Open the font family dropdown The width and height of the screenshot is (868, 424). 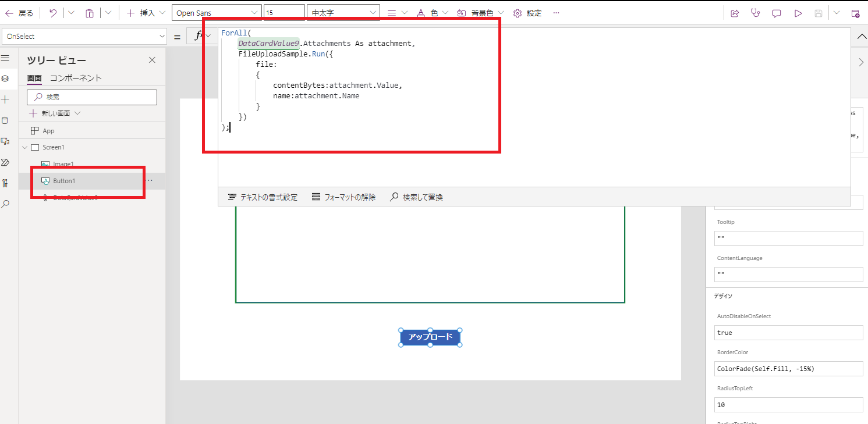click(x=217, y=12)
